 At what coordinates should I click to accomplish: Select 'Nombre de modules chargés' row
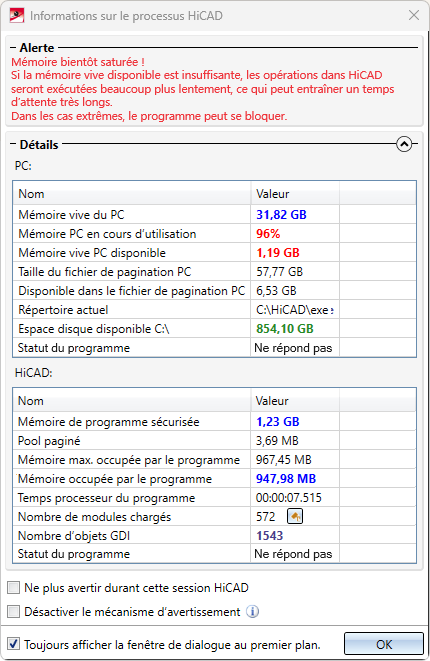[215, 516]
